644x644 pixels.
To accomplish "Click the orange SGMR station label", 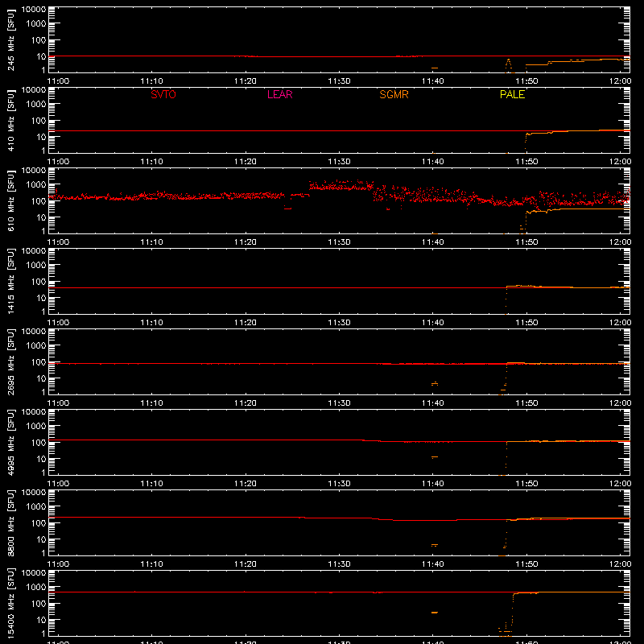I will point(394,94).
